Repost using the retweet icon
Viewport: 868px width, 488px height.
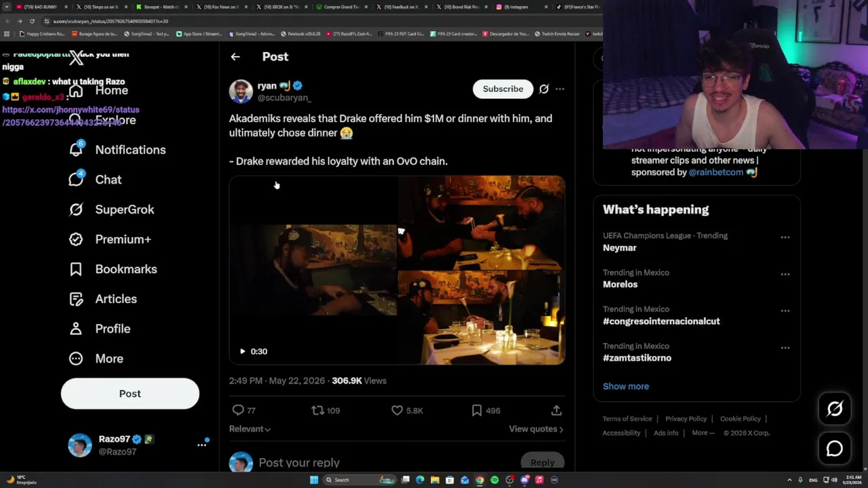(x=317, y=410)
